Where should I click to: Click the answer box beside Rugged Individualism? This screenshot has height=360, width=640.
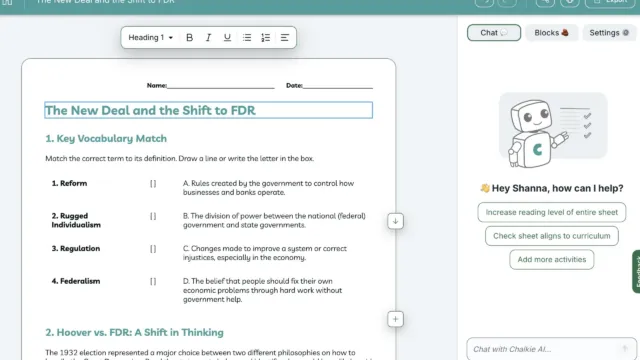coord(153,216)
